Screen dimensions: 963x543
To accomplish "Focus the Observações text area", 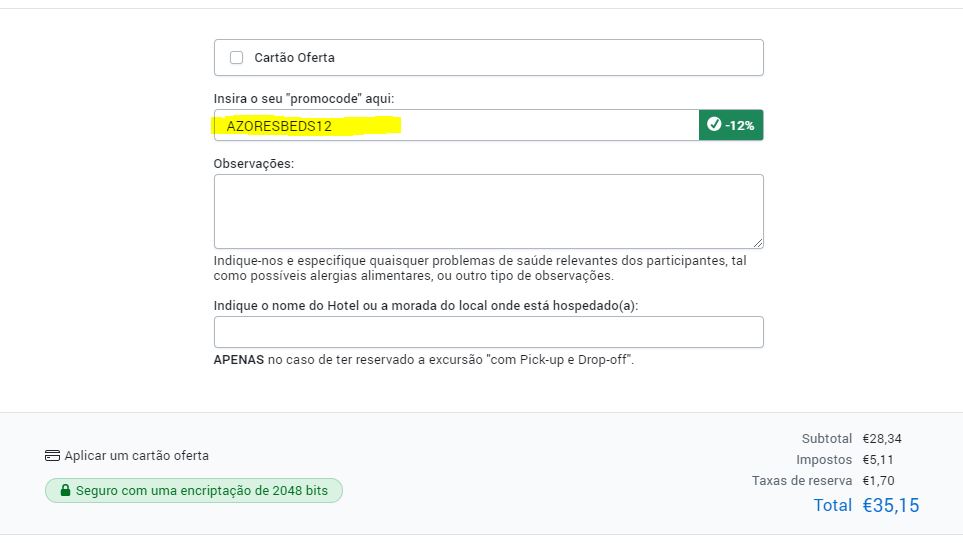I will click(489, 211).
